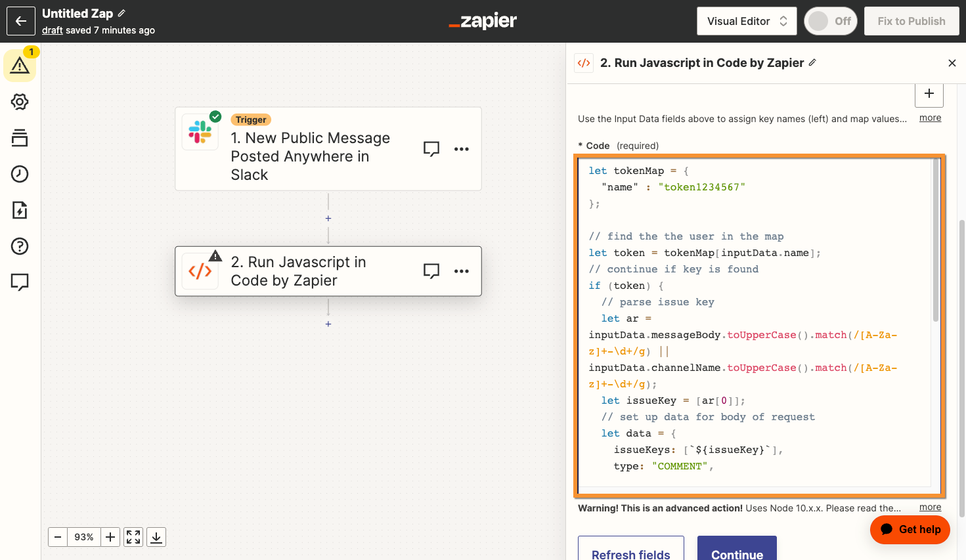Click the "let issueKey = [ar[0]];" line
This screenshot has height=560, width=966.
(673, 400)
